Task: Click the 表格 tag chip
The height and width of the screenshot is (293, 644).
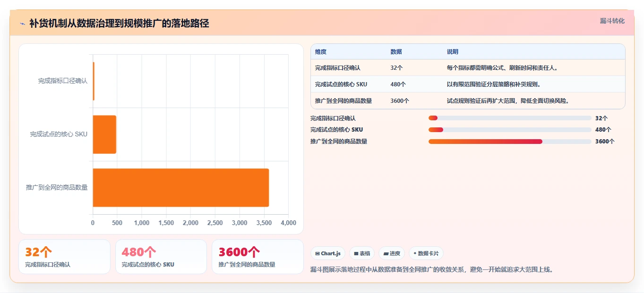Action: (x=362, y=253)
